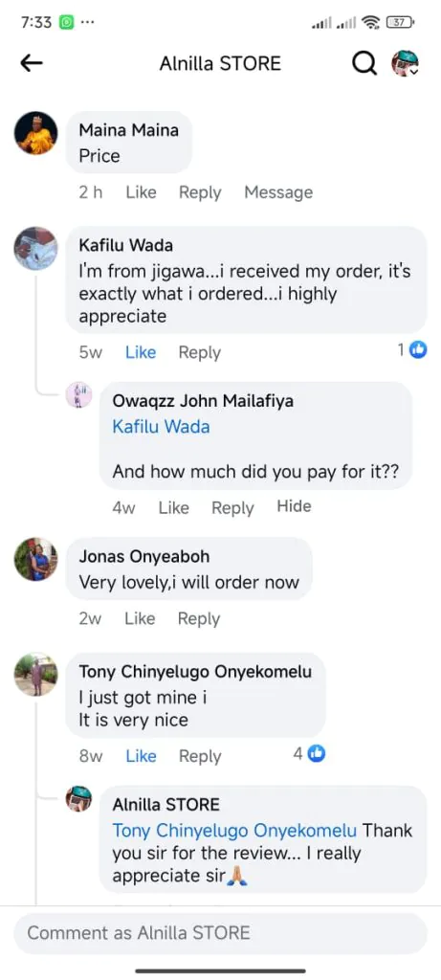Screen dimensions: 441x980
Task: Message Maina Maina from the comment
Action: click(278, 192)
